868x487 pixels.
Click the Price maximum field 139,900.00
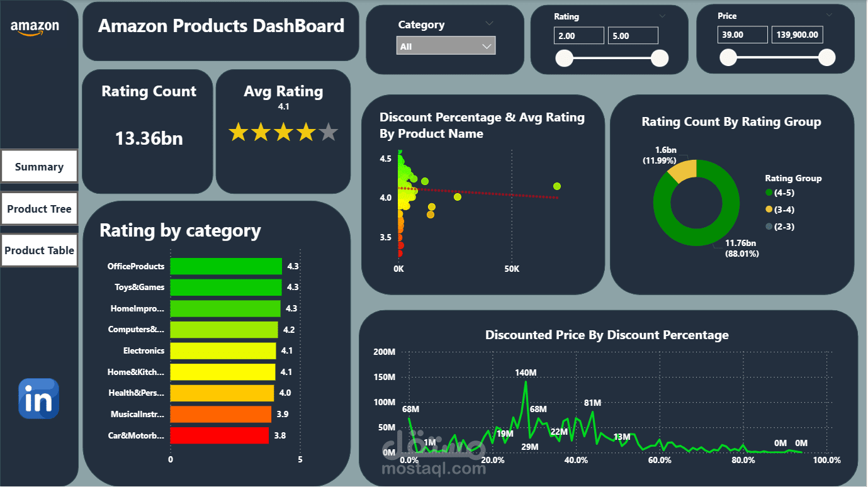point(798,35)
